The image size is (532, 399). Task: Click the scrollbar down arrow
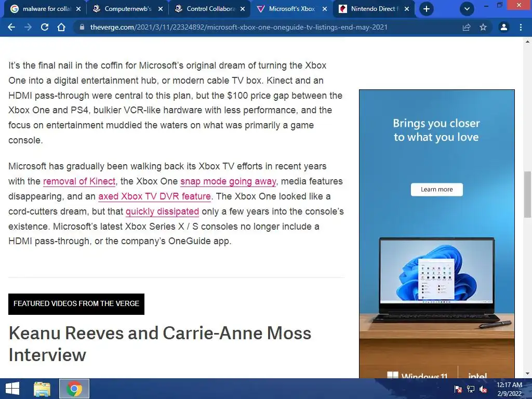coord(527,374)
